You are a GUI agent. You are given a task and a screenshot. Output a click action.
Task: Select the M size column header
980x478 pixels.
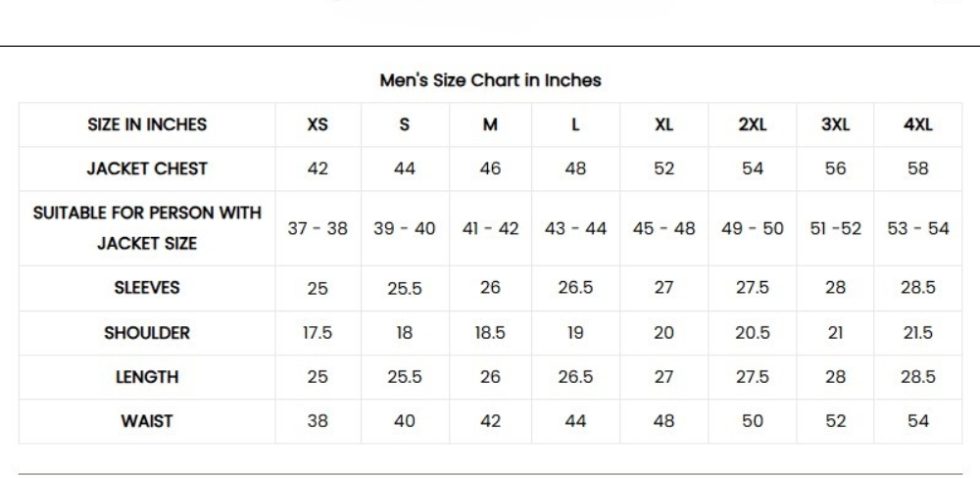[490, 124]
